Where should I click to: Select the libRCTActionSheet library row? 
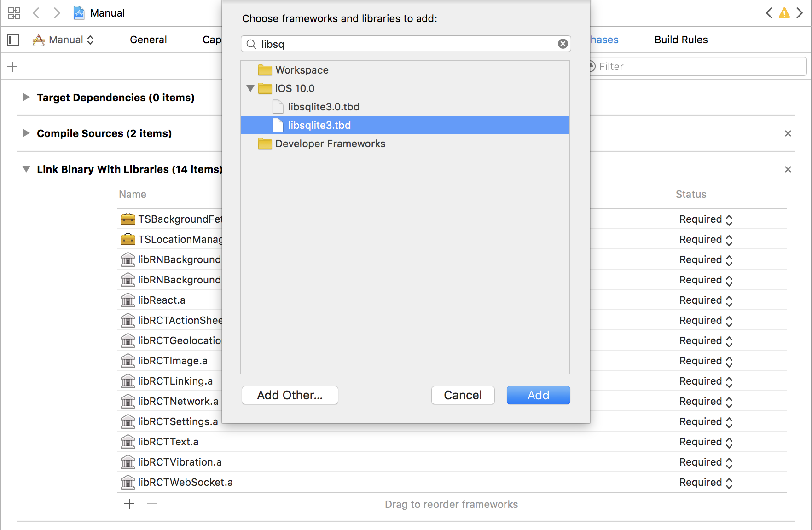[x=170, y=320]
